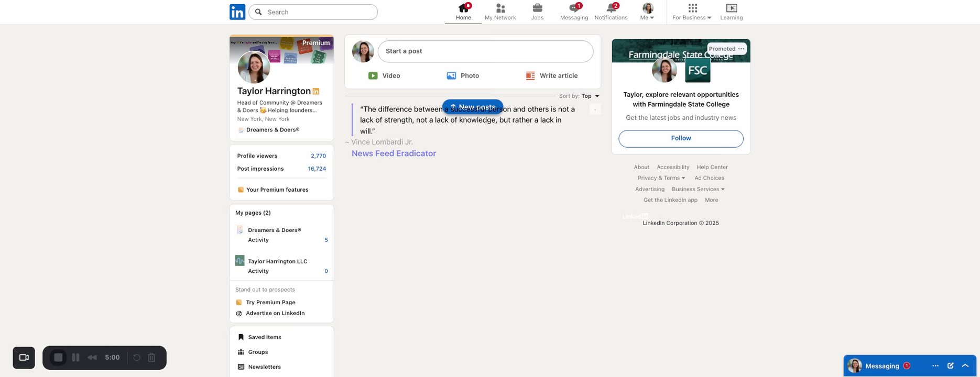Open the LinkedIn logo home link
Image resolution: width=980 pixels, height=377 pixels.
(237, 12)
